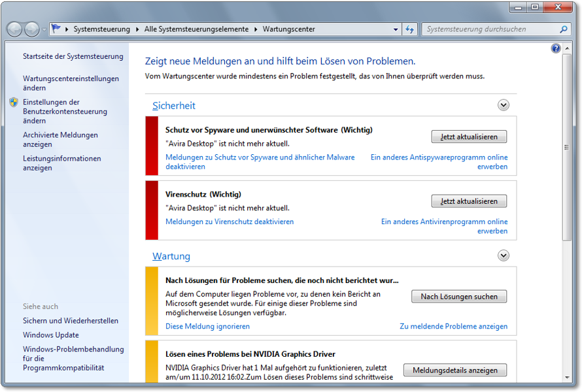Click the refresh button beside address bar
The width and height of the screenshot is (582, 392).
tap(410, 29)
